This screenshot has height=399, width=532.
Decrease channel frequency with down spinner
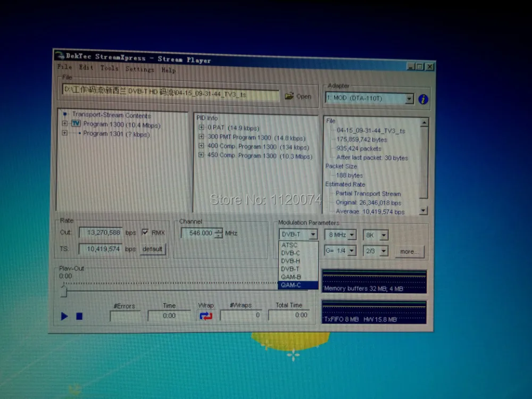pyautogui.click(x=219, y=236)
